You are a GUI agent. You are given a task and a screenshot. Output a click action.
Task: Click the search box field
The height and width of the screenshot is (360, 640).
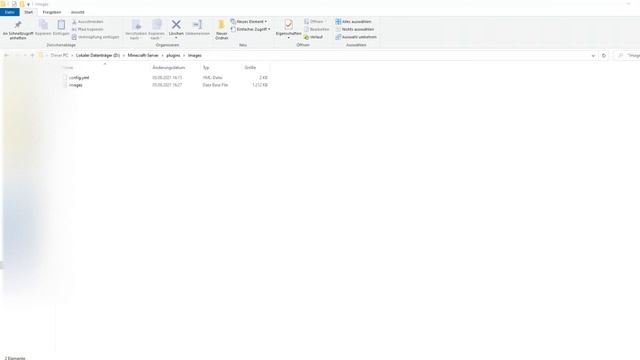click(x=627, y=56)
